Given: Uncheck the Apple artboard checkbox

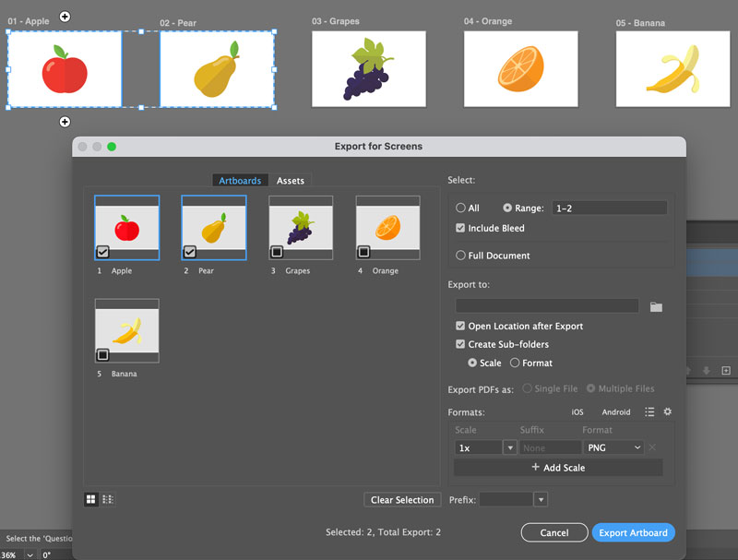Looking at the screenshot, I should [102, 251].
